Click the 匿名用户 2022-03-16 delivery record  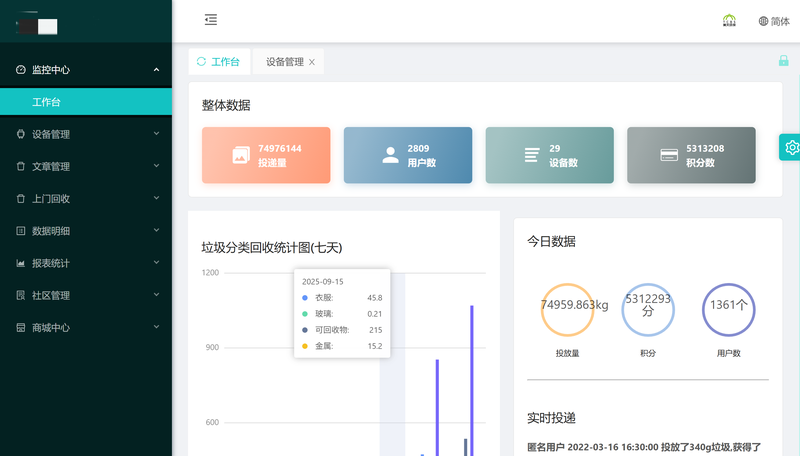point(644,447)
